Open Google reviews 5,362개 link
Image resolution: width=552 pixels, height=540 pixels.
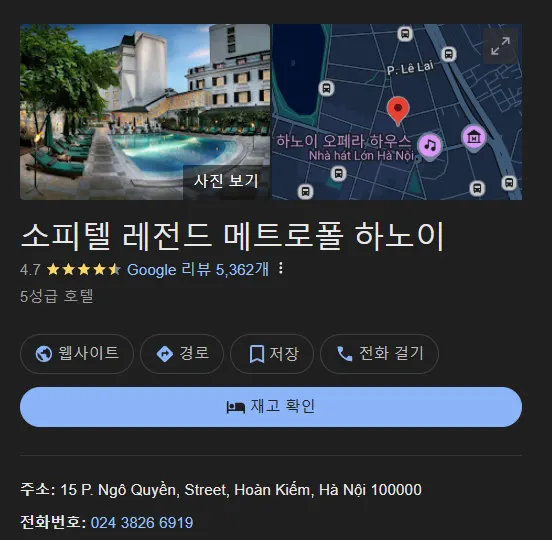(x=197, y=270)
